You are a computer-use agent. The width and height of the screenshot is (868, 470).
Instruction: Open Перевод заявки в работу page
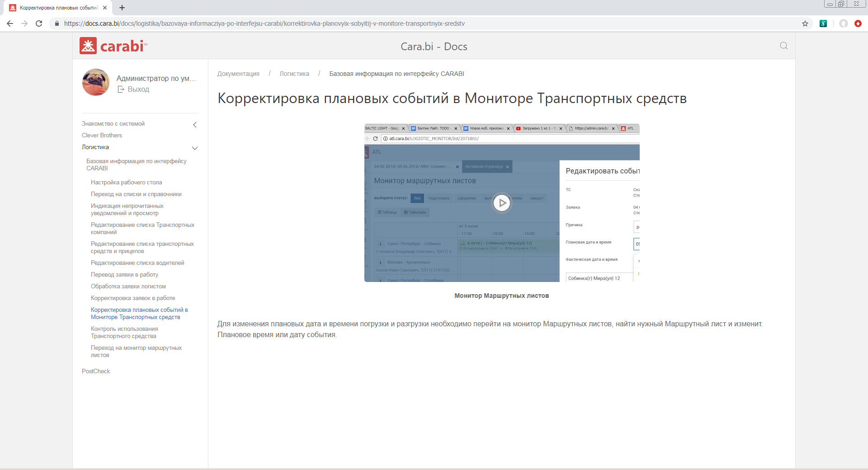pos(124,275)
